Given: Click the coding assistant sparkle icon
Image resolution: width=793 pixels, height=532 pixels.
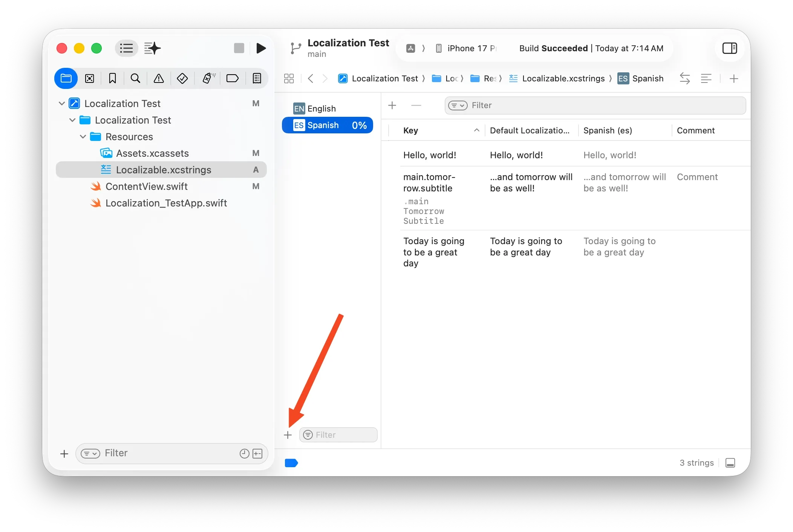Looking at the screenshot, I should coord(152,48).
